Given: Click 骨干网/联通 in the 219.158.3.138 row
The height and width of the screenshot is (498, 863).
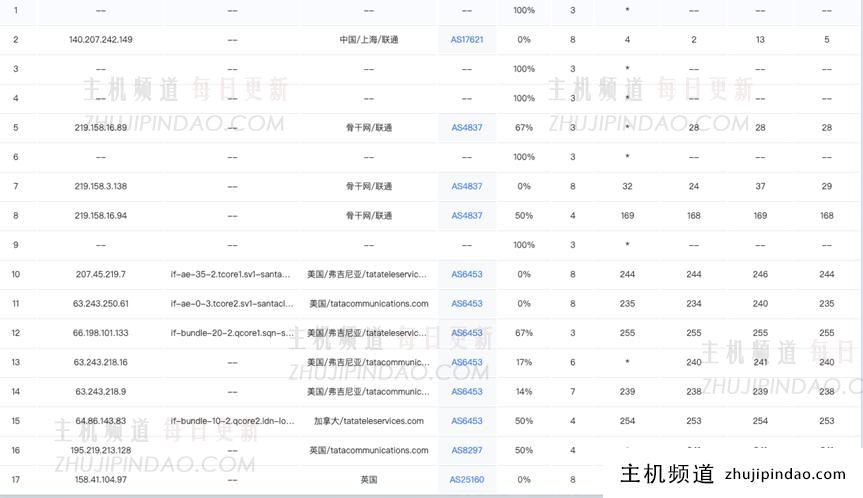Looking at the screenshot, I should click(369, 187).
